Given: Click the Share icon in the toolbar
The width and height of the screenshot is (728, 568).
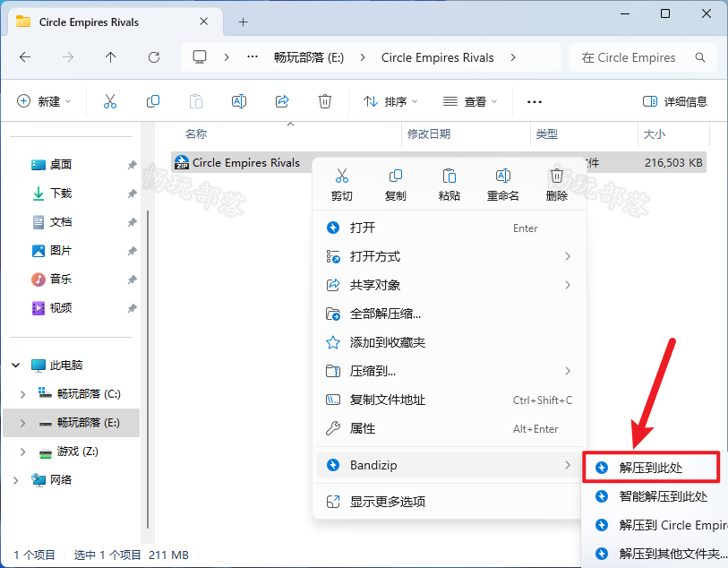Looking at the screenshot, I should coord(282,101).
